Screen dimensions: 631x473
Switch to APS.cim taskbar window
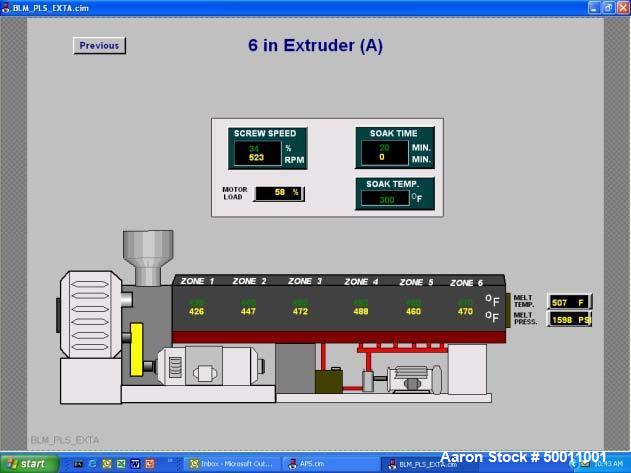coord(330,464)
